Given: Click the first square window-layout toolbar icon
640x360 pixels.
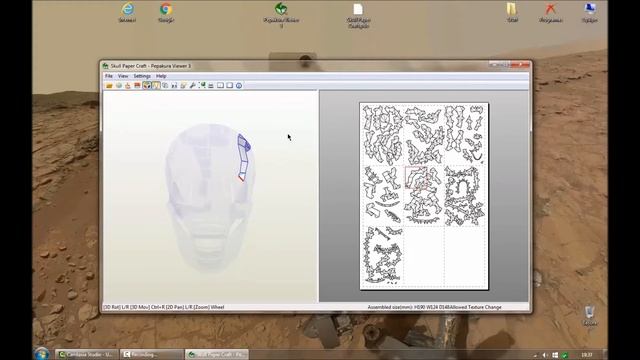Looking at the screenshot, I should pos(220,85).
